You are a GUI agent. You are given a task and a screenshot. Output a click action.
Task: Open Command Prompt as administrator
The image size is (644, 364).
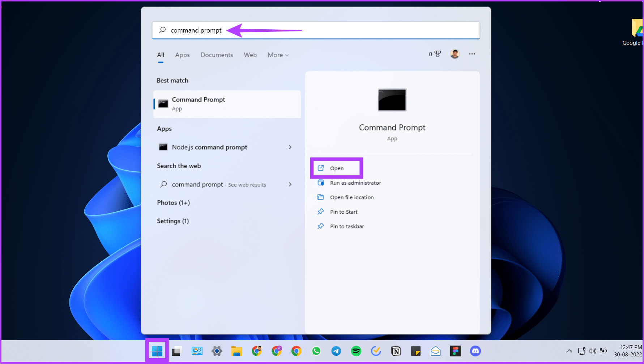tap(355, 183)
